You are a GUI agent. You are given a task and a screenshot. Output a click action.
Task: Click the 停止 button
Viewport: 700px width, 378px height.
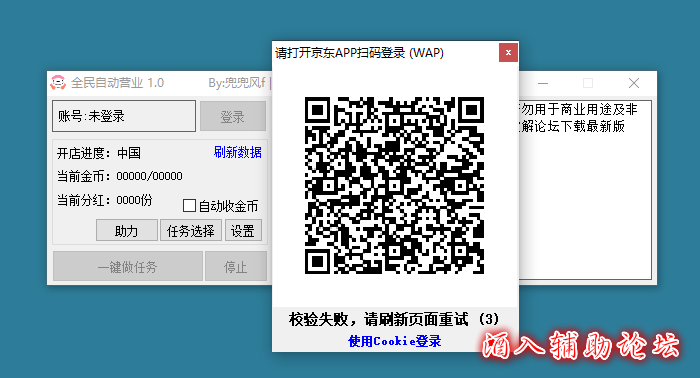point(236,266)
